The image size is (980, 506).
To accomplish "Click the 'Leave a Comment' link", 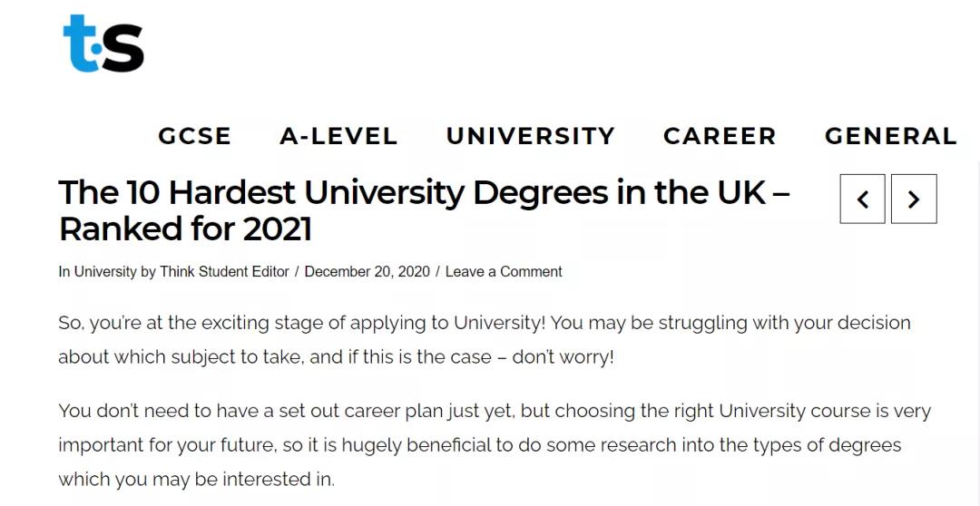I will pos(504,272).
